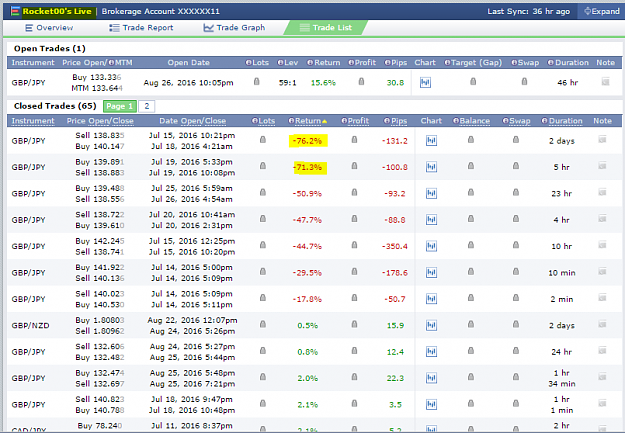625x433 pixels.
Task: Click the Rocket00's Live account name
Action: click(x=57, y=11)
